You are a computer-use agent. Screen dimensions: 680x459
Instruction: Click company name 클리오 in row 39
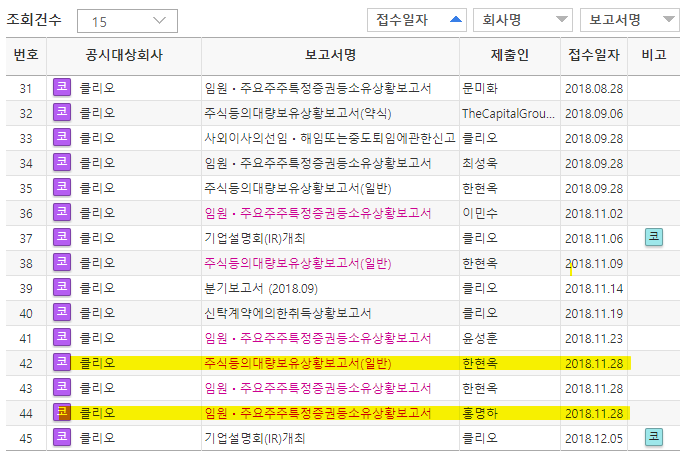[x=97, y=288]
